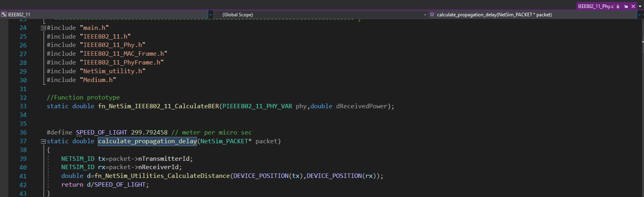Click the vertical scrollbar of the editor
The height and width of the screenshot is (197, 644).
(x=642, y=107)
